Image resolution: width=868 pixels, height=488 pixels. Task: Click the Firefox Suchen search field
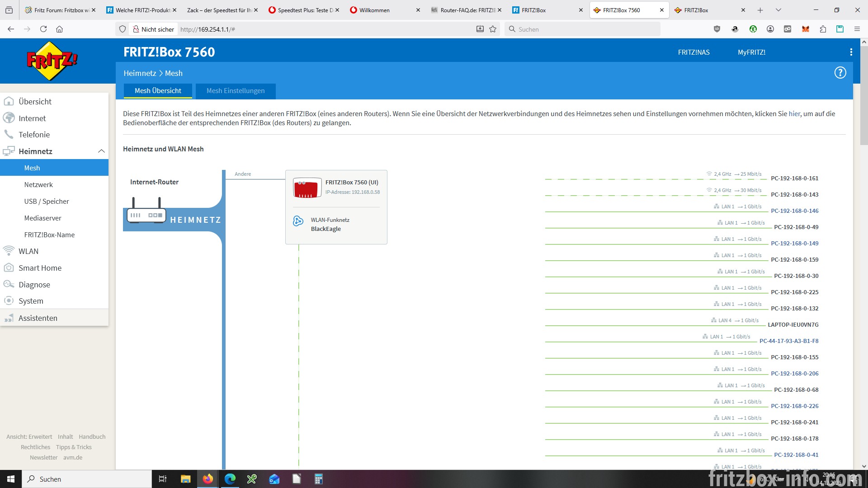pyautogui.click(x=582, y=29)
